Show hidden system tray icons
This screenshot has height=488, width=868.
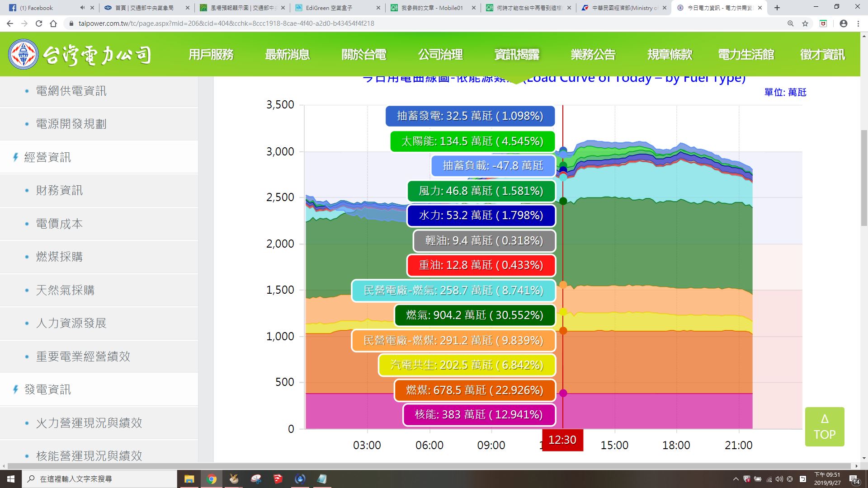[736, 479]
